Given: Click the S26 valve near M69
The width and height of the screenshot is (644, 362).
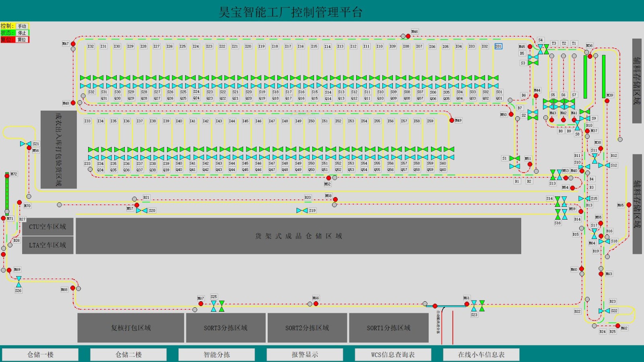Looking at the screenshot, I should pos(19,282).
